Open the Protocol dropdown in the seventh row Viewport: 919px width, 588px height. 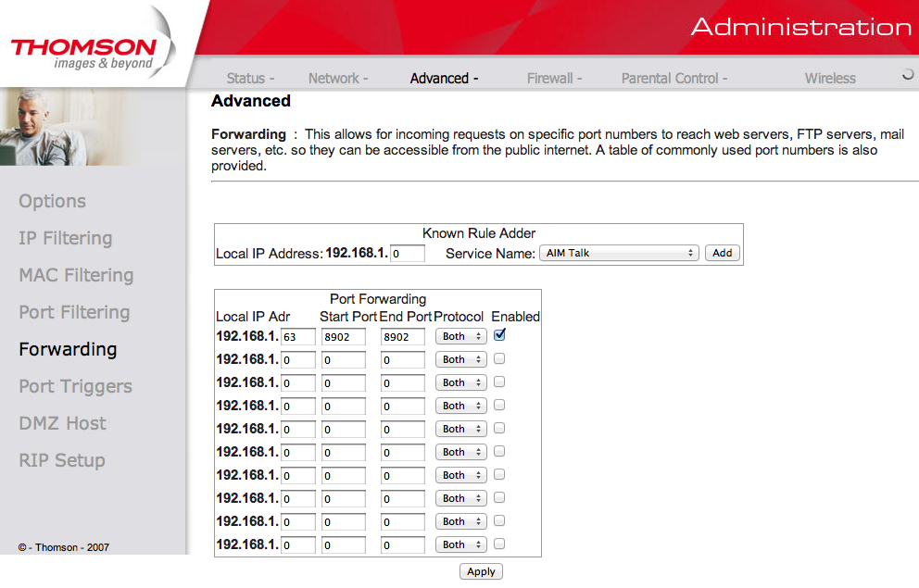[x=461, y=475]
